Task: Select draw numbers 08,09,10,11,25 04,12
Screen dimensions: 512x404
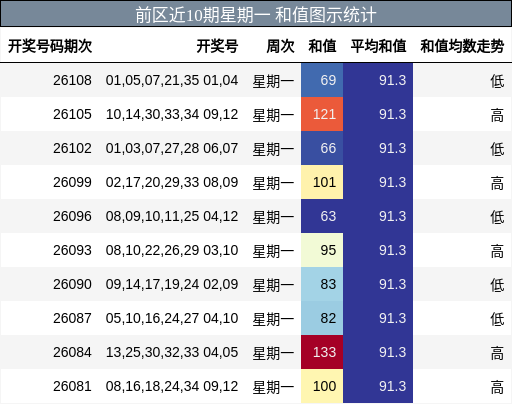Action: point(172,216)
